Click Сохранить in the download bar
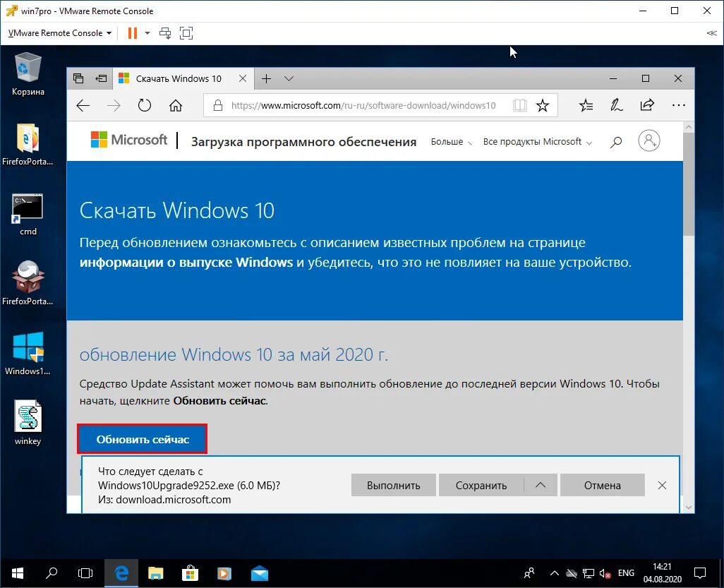Viewport: 724px width, 588px height. (481, 485)
